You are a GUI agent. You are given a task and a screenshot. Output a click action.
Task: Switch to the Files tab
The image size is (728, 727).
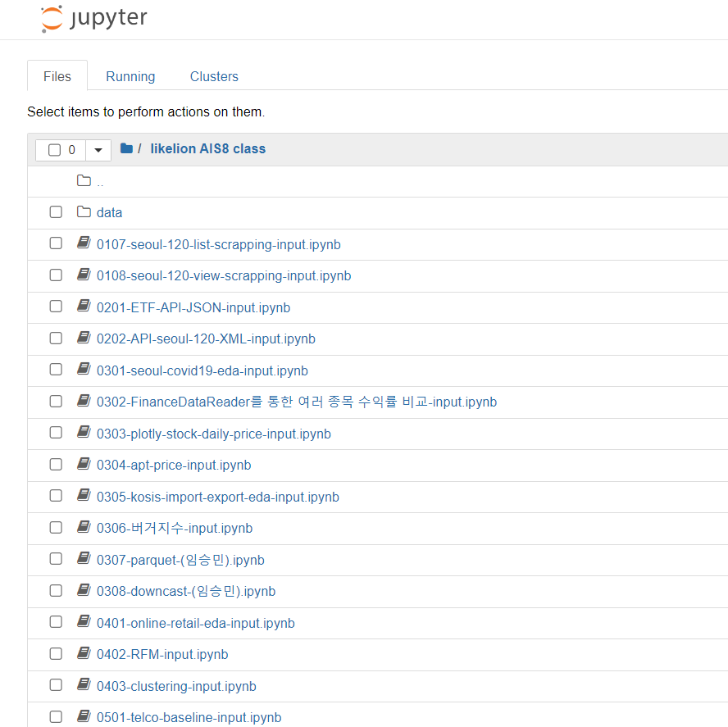click(x=57, y=76)
